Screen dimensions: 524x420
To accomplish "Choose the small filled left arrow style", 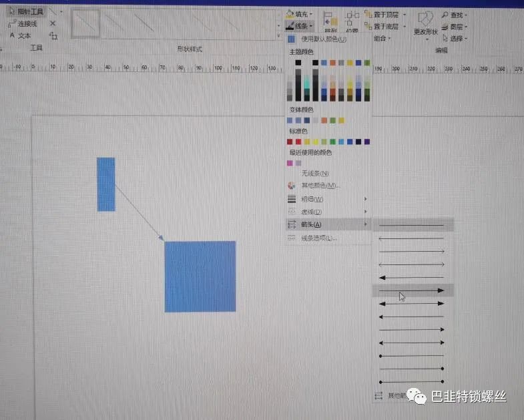I will coord(413,317).
